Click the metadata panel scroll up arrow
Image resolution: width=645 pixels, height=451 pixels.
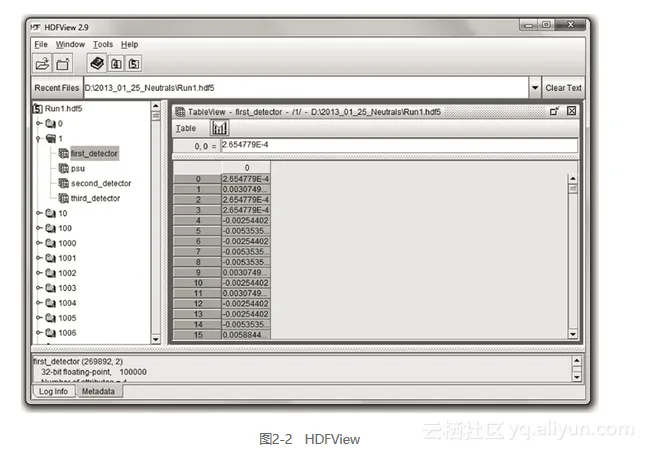[x=577, y=361]
